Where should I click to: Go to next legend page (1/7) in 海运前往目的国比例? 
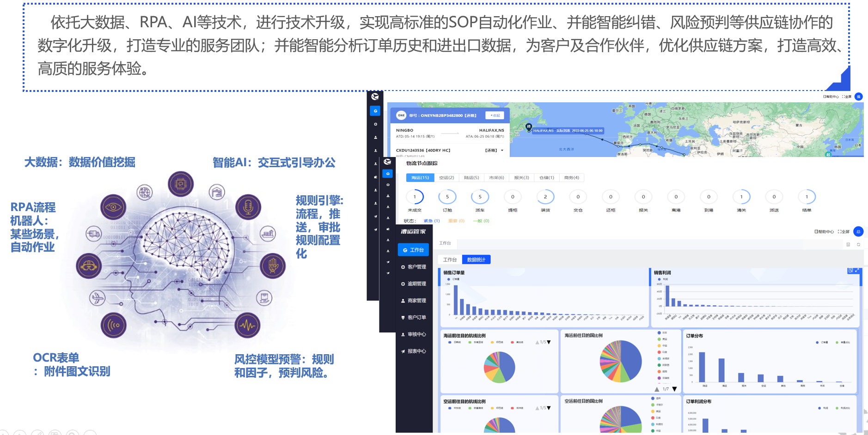(x=674, y=389)
